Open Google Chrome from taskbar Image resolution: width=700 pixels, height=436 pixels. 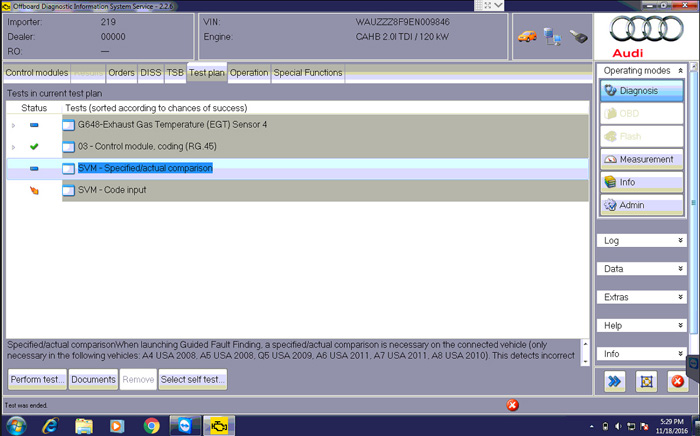coord(151,426)
